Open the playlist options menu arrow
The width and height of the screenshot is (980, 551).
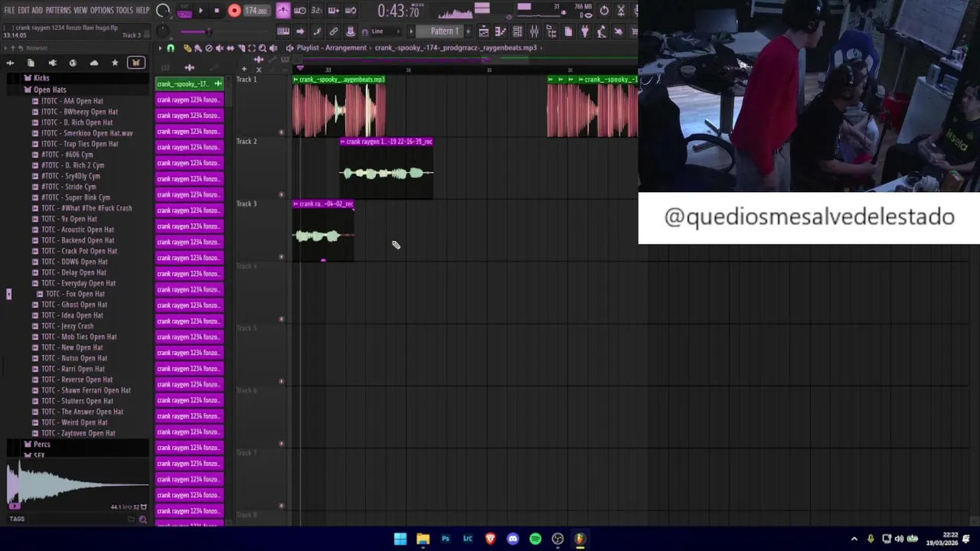(160, 48)
